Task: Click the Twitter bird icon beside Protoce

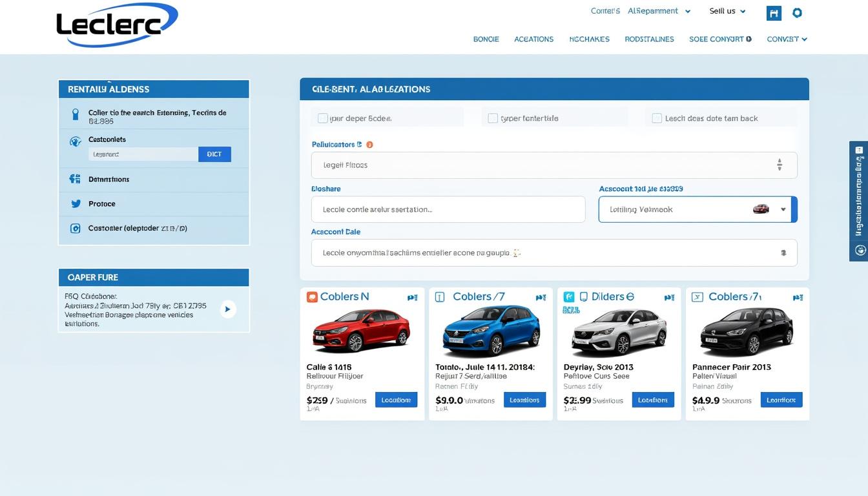Action: point(76,203)
